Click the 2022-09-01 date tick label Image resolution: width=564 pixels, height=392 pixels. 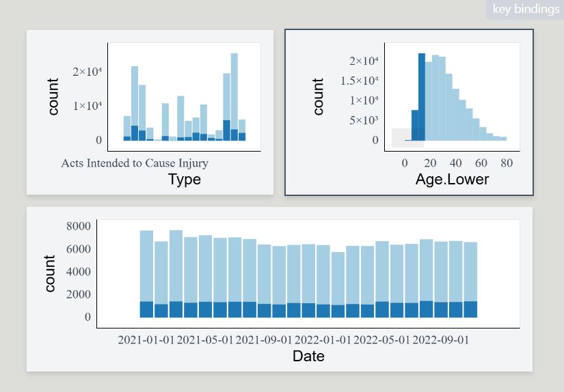click(x=440, y=339)
